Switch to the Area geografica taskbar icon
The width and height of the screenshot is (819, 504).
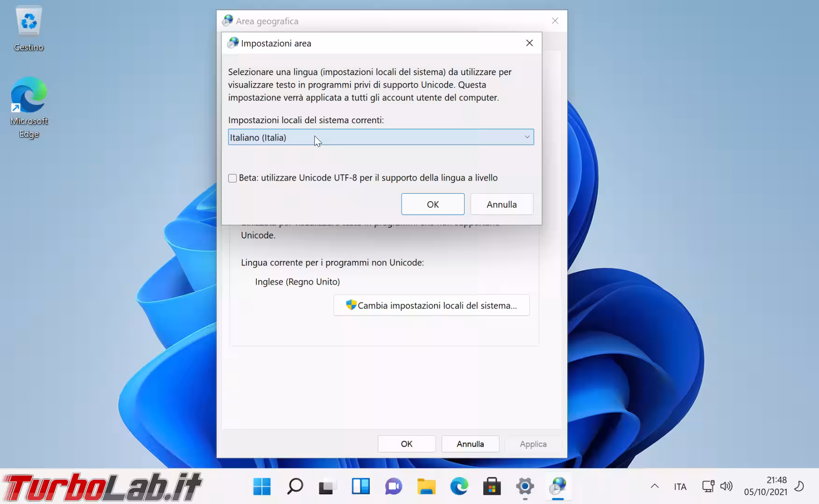(558, 486)
